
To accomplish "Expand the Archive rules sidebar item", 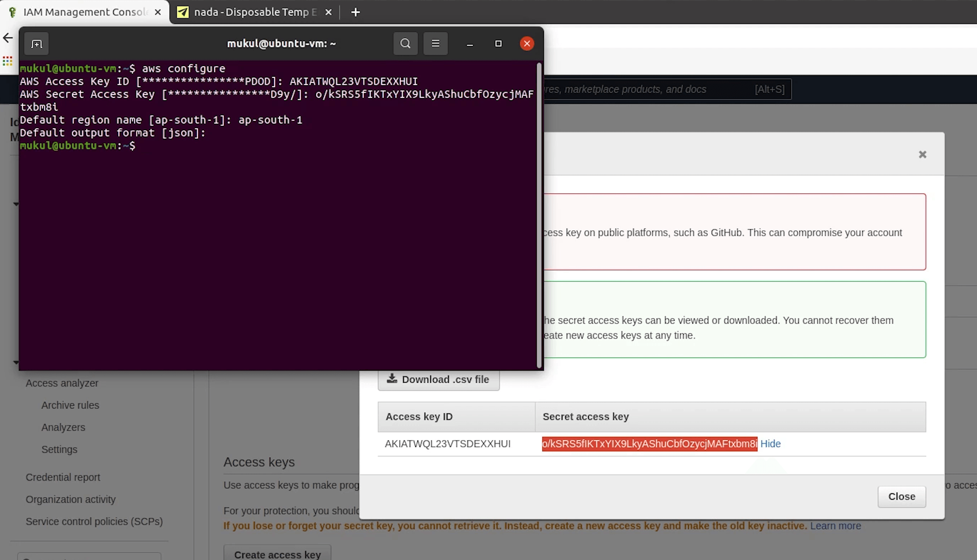I will coord(70,405).
